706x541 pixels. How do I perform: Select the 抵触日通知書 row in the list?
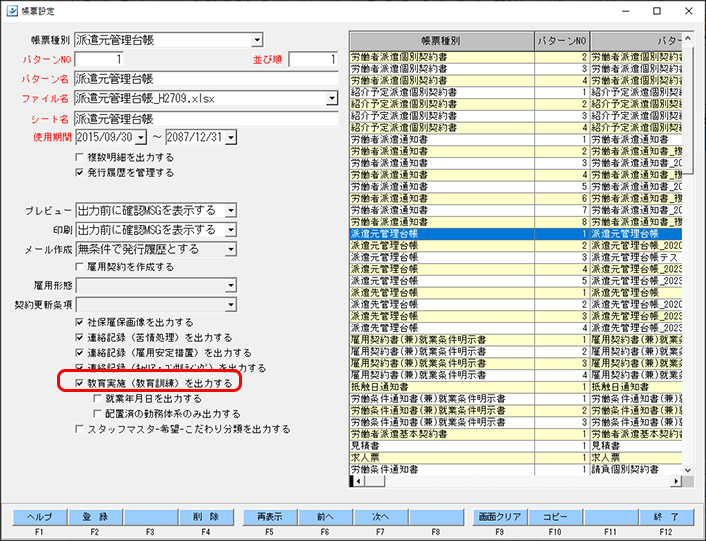click(x=516, y=387)
